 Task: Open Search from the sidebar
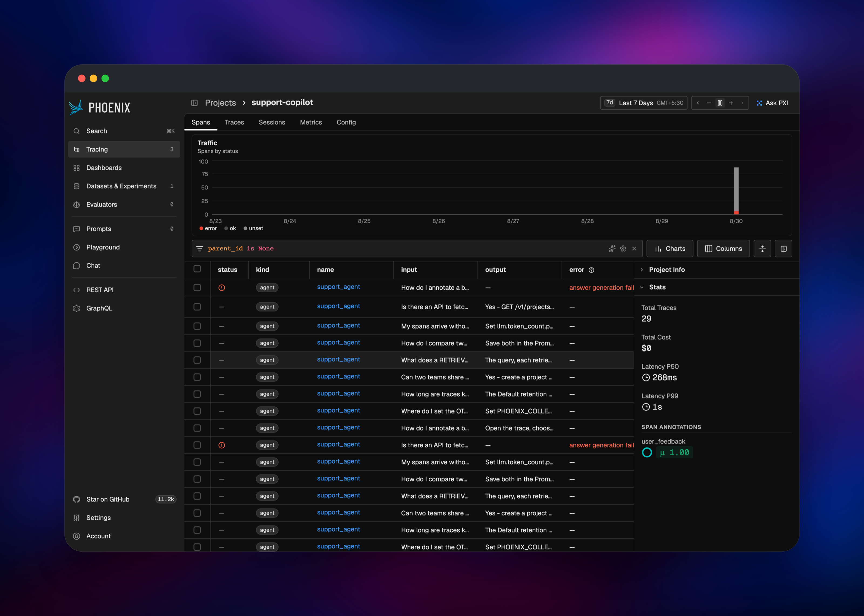pos(124,131)
